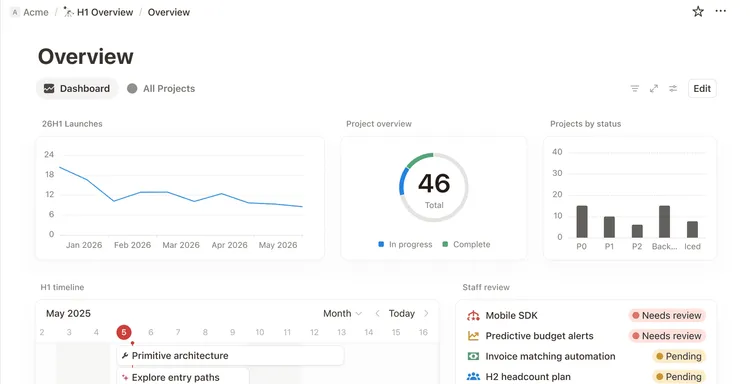This screenshot has height=384, width=750.
Task: Click the Overview breadcrumb item
Action: pyautogui.click(x=168, y=12)
